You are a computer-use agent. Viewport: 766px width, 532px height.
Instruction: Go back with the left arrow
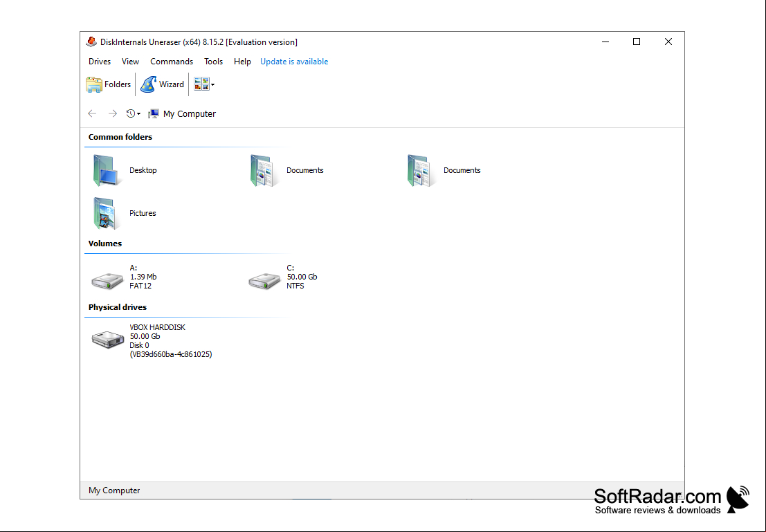point(92,114)
